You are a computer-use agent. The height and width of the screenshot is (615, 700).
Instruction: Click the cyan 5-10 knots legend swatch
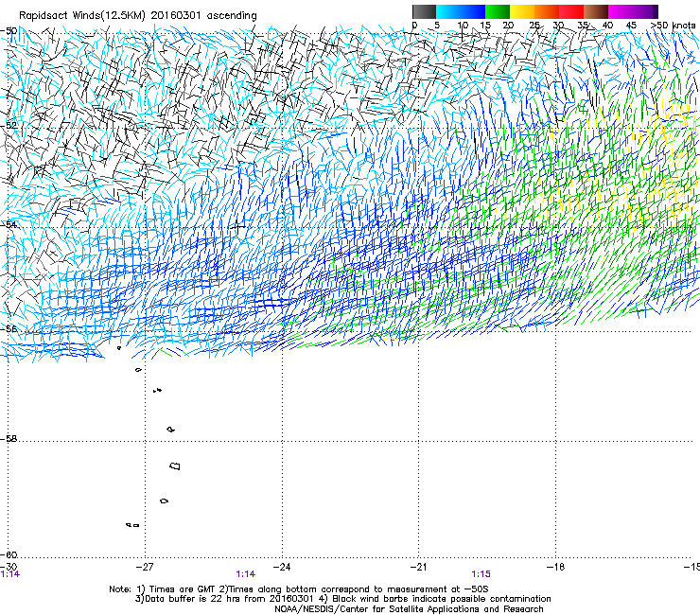(x=447, y=11)
